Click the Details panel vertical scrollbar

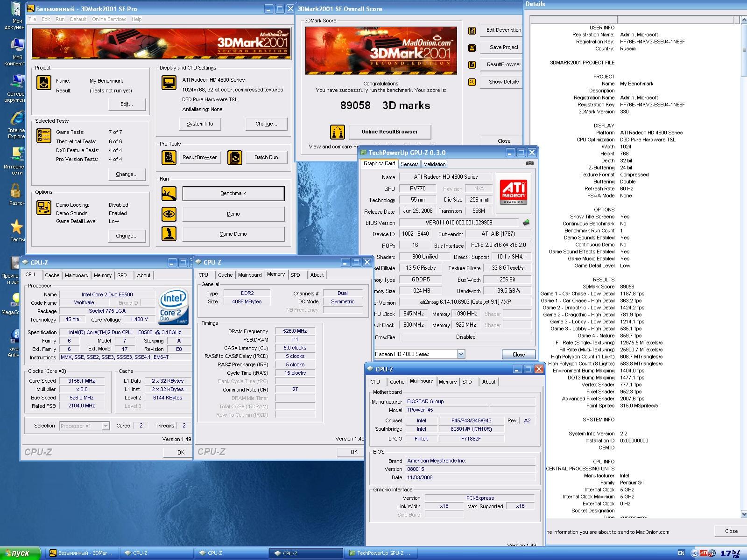click(743, 266)
